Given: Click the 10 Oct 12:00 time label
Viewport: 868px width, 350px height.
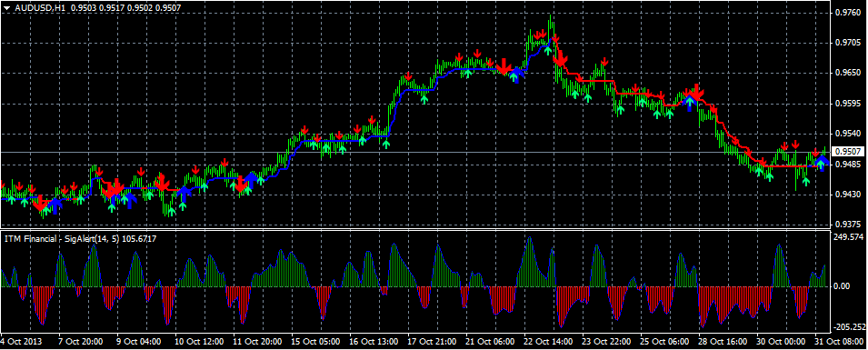Looking at the screenshot, I should click(199, 342).
